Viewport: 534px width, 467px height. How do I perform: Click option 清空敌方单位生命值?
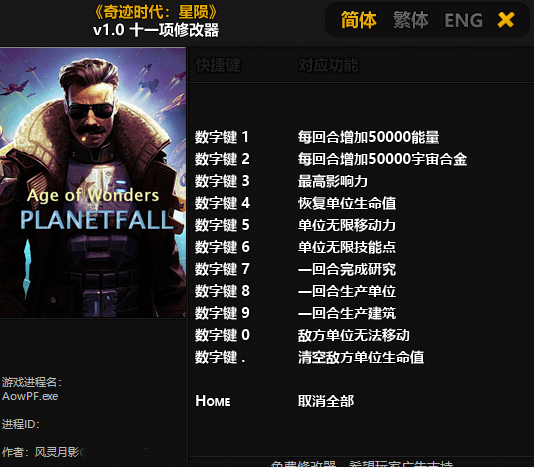point(361,357)
